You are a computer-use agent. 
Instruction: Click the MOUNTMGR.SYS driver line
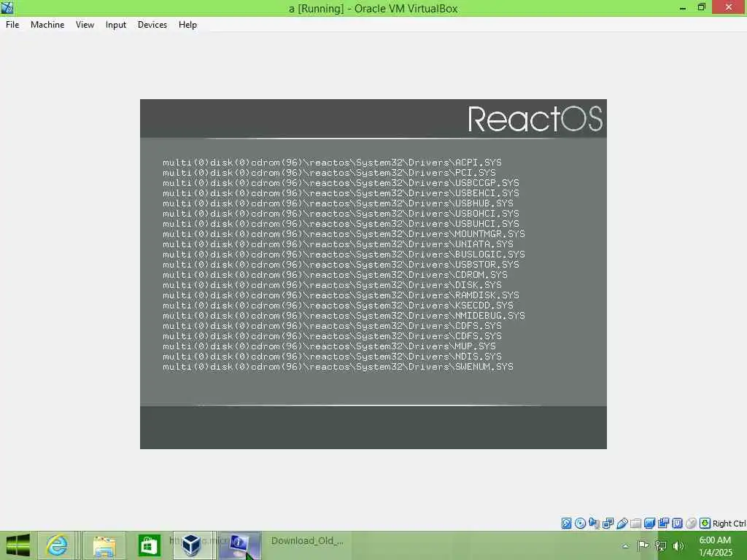click(x=344, y=234)
